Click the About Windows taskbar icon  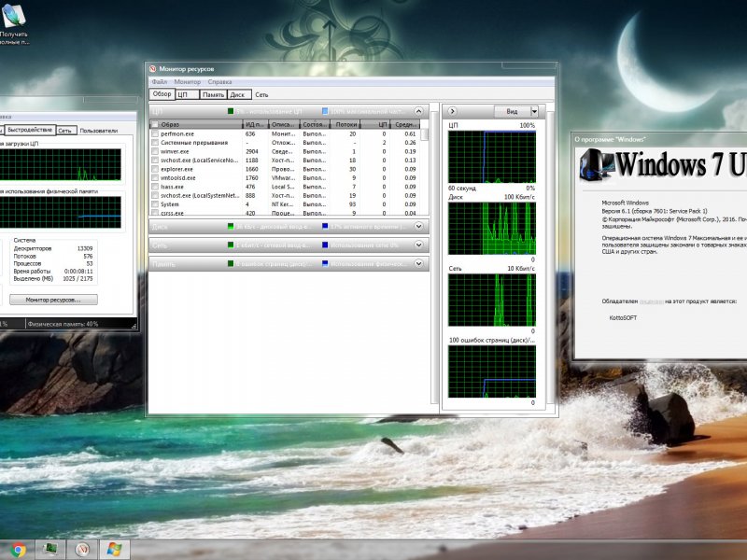pyautogui.click(x=114, y=550)
